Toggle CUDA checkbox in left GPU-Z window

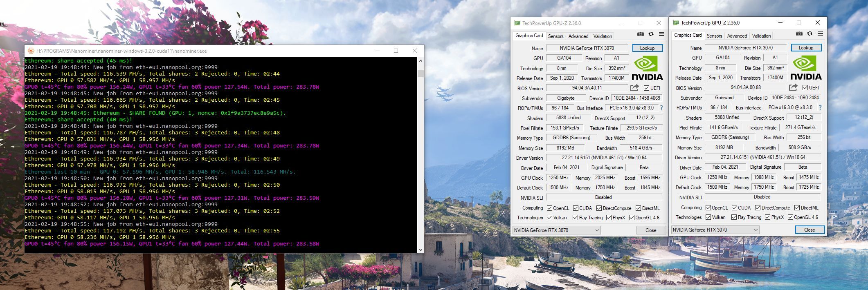click(x=576, y=208)
